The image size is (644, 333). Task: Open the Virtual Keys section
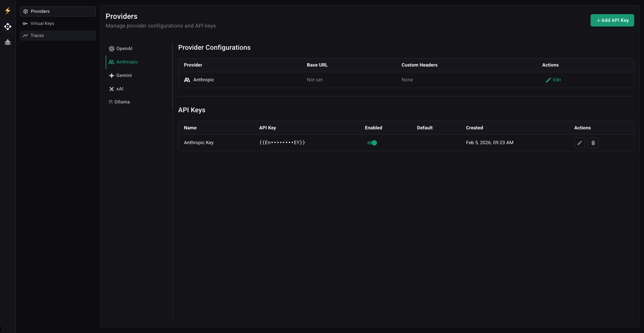[x=42, y=23]
